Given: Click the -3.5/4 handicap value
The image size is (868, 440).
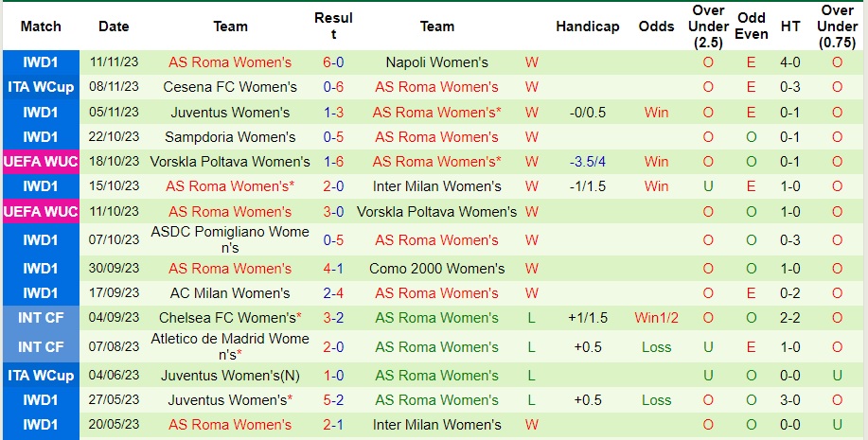Looking at the screenshot, I should [x=587, y=162].
